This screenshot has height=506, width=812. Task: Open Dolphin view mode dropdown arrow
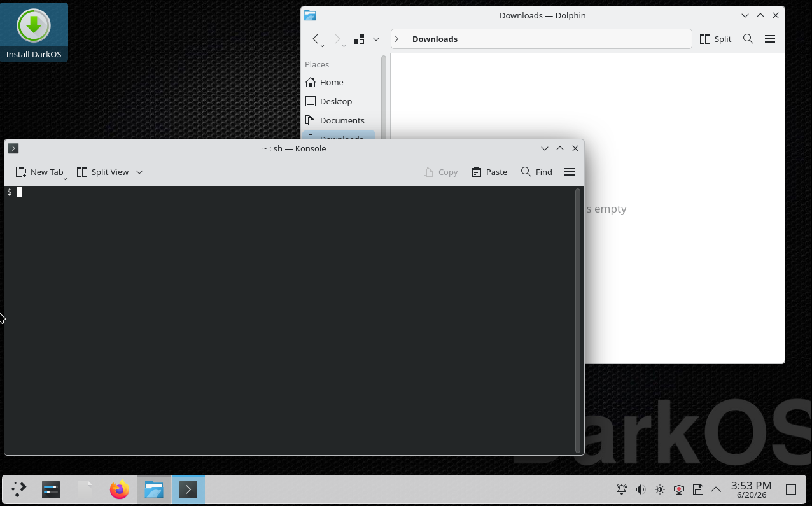tap(376, 39)
